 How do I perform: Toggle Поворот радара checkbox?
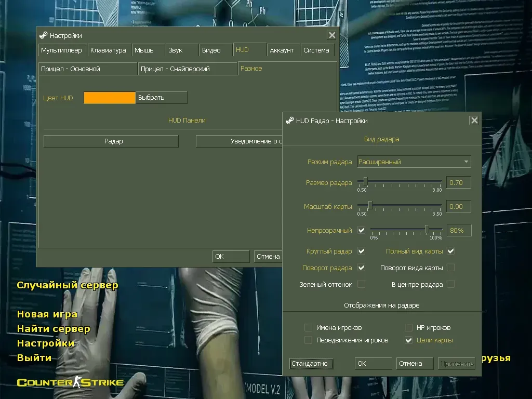click(x=362, y=268)
